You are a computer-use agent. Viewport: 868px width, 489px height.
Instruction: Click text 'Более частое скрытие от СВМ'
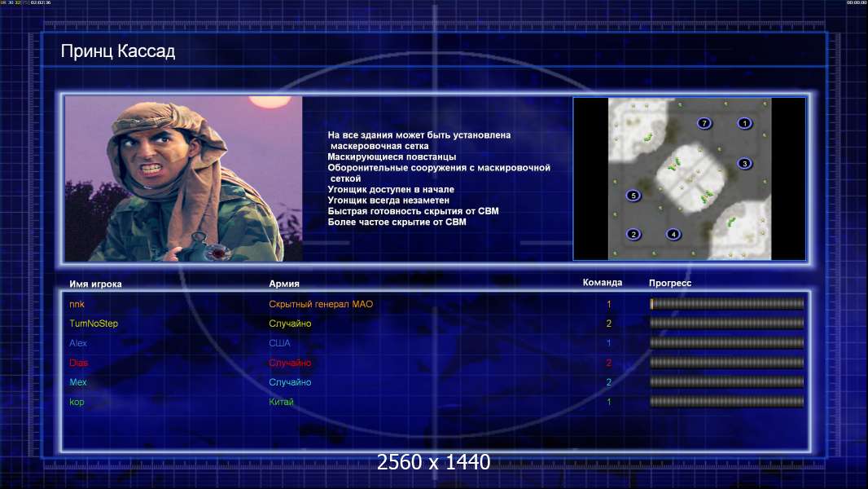coord(397,222)
